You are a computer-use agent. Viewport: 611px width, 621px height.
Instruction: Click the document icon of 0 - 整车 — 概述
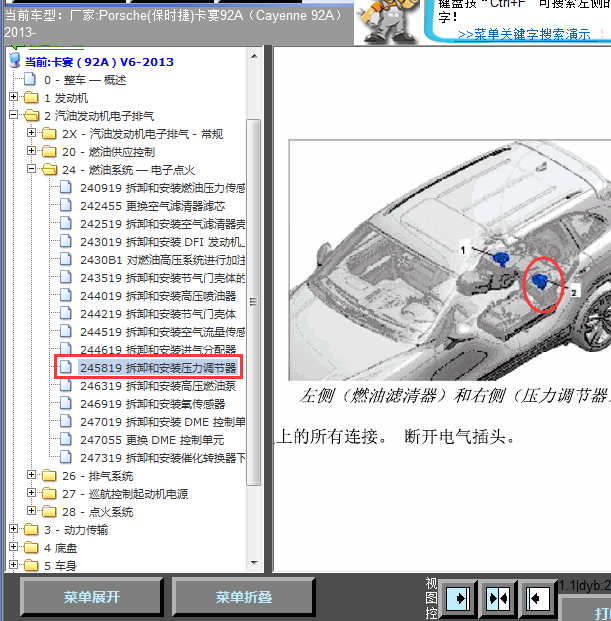(x=30, y=79)
